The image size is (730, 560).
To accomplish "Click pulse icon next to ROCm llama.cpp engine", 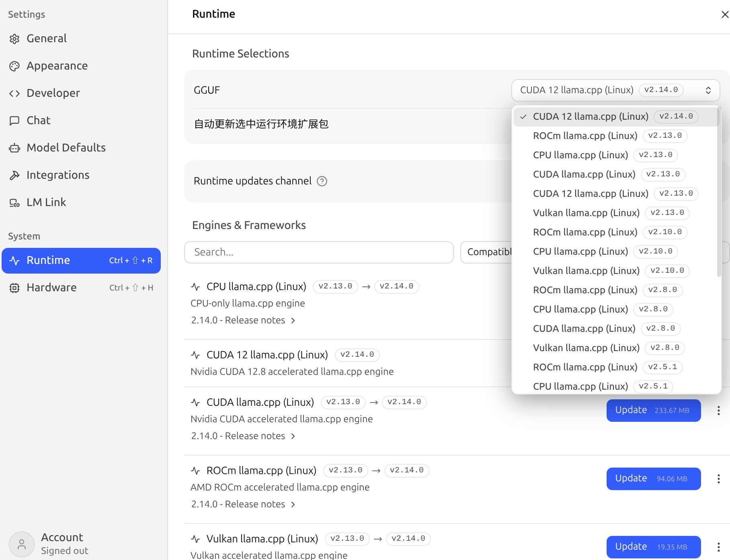I will click(195, 470).
